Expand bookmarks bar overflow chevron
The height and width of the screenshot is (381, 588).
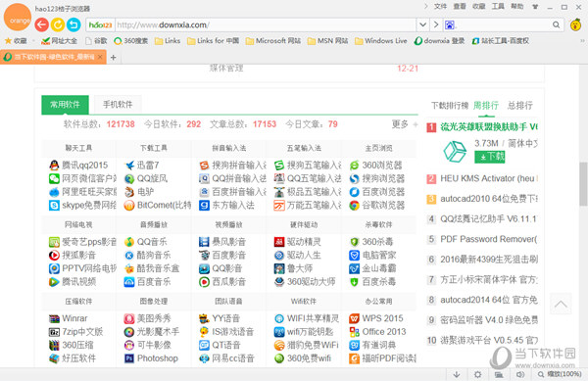[x=582, y=41]
